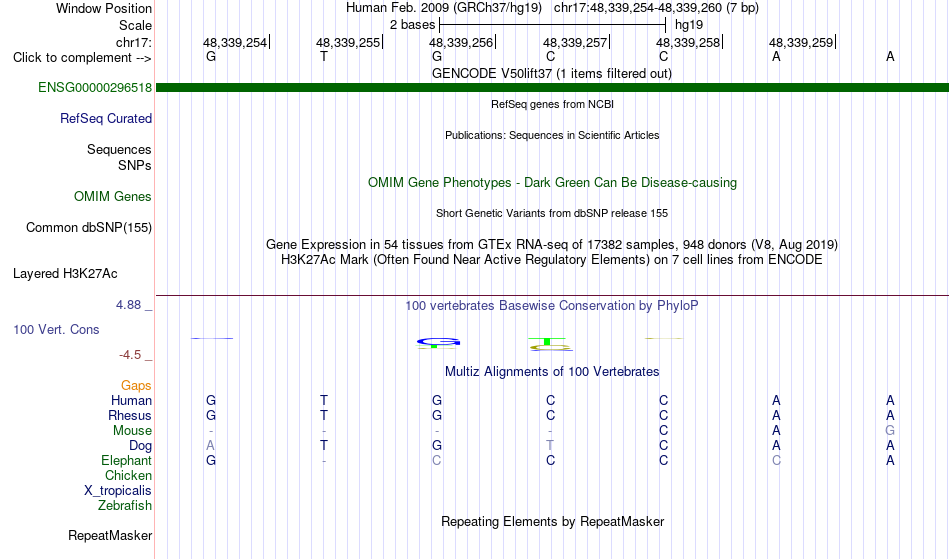Screen dimensions: 950x559
Task: Select the Elephant alignment row label
Action: [x=126, y=460]
